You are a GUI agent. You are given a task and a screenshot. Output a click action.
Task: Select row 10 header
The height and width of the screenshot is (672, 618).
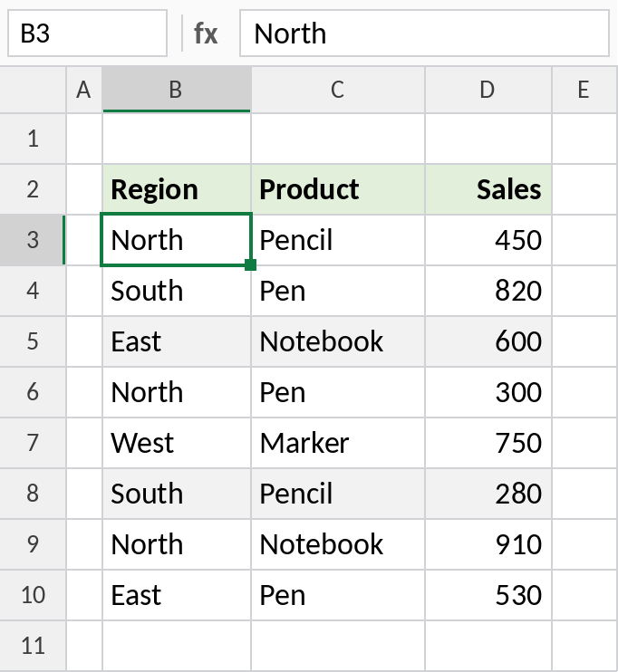click(33, 595)
